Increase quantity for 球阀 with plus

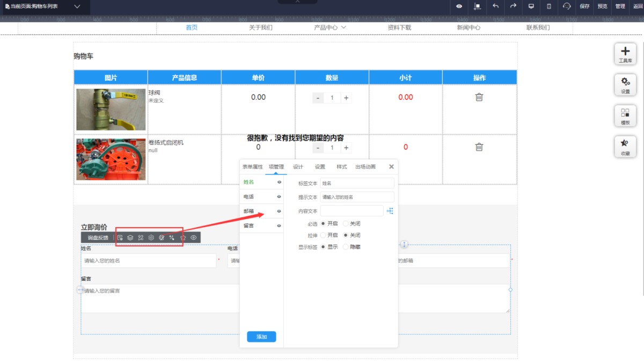[346, 98]
